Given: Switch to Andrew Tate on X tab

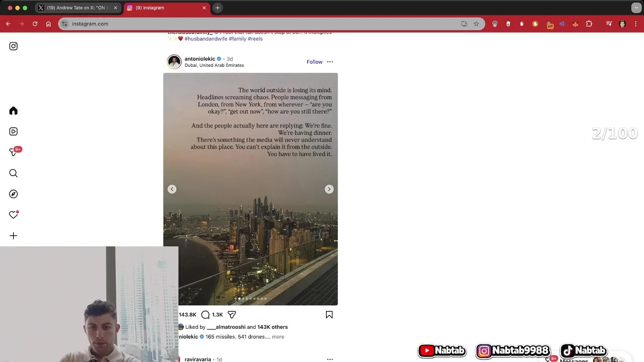Looking at the screenshot, I should (78, 8).
